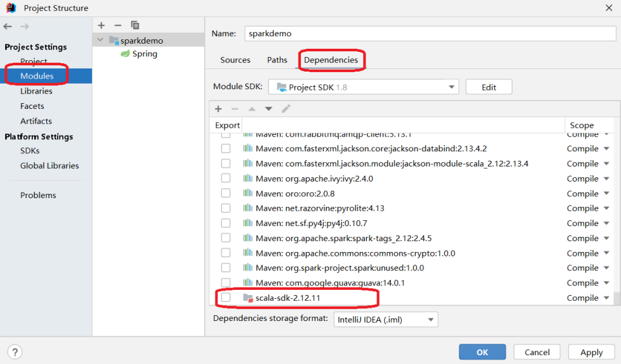
Task: Open help with the question mark icon
Action: pos(14,351)
